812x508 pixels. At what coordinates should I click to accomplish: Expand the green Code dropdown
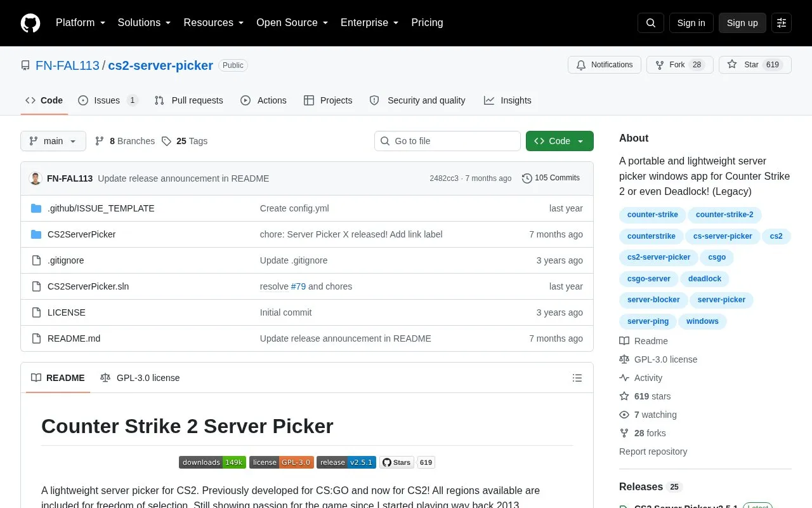tap(560, 141)
